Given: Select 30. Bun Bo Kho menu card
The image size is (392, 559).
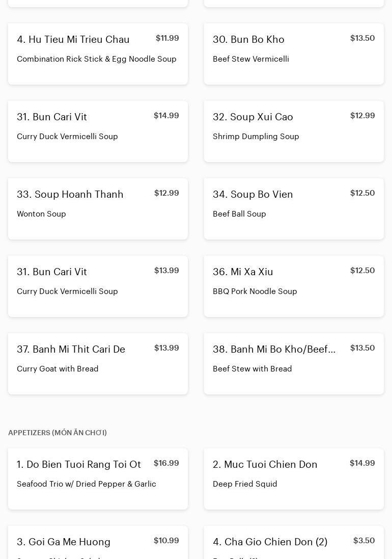Looking at the screenshot, I should click(x=294, y=54).
